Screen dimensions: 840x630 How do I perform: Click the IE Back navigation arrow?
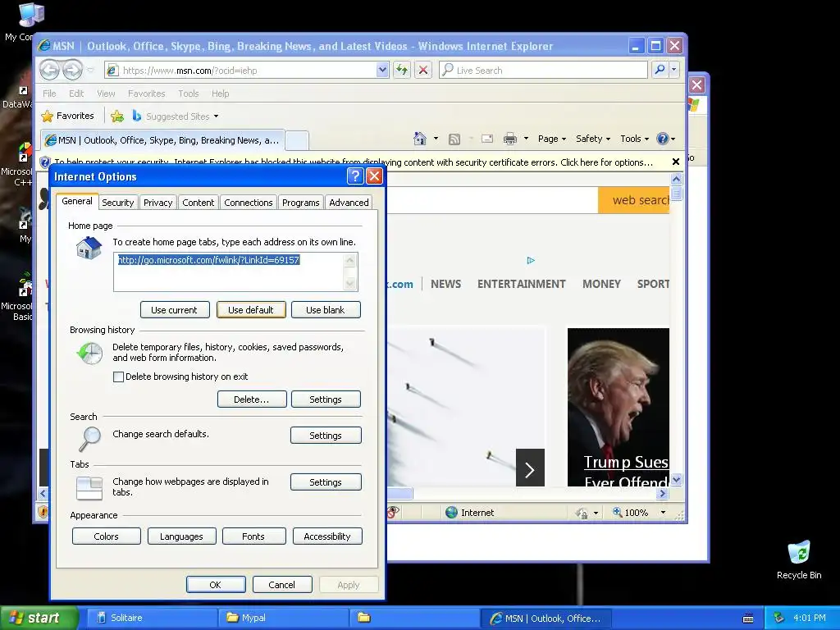tap(49, 70)
